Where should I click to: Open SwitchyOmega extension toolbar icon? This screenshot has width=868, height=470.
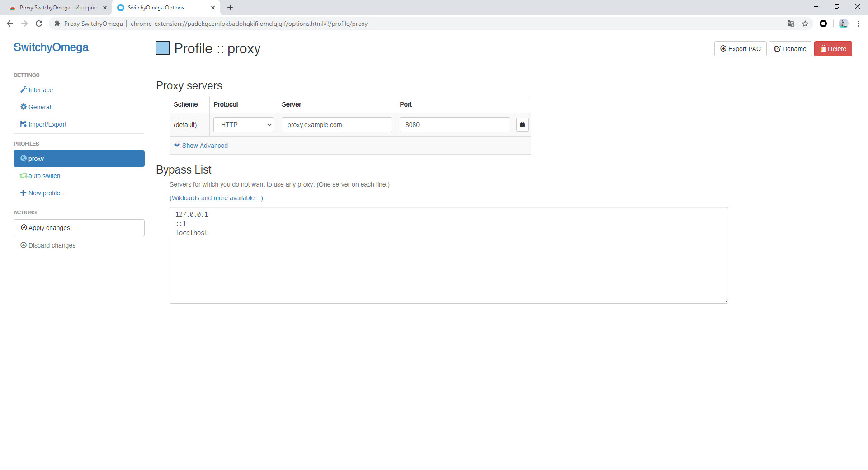click(823, 23)
